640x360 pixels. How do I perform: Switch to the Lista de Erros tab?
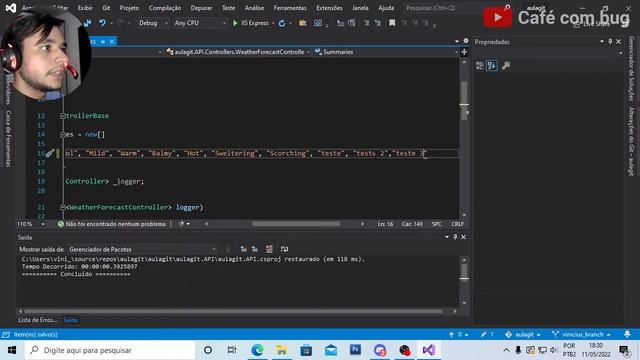click(38, 320)
